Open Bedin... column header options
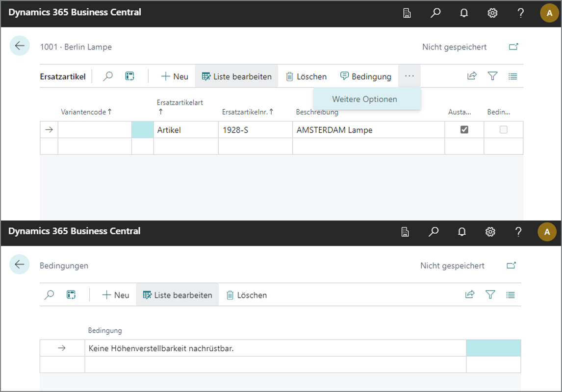 click(499, 112)
